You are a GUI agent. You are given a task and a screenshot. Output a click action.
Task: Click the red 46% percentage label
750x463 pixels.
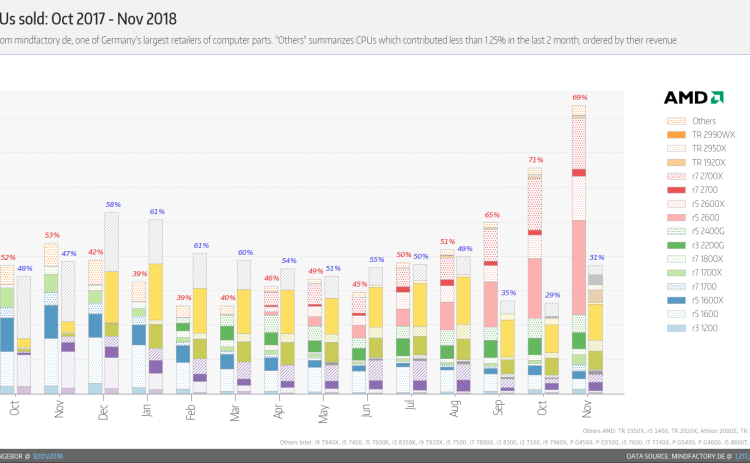tap(272, 278)
